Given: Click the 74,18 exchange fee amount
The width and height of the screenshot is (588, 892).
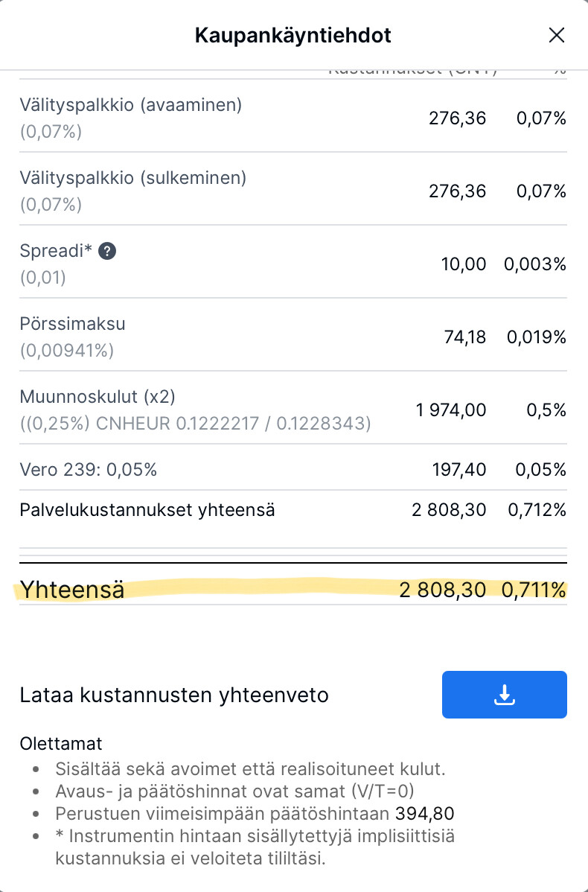Looking at the screenshot, I should coord(467,337).
